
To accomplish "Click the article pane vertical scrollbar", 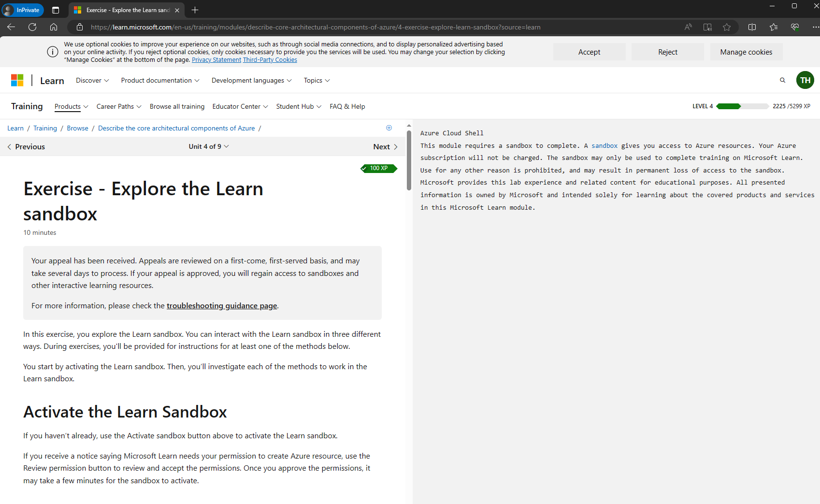I will (409, 159).
